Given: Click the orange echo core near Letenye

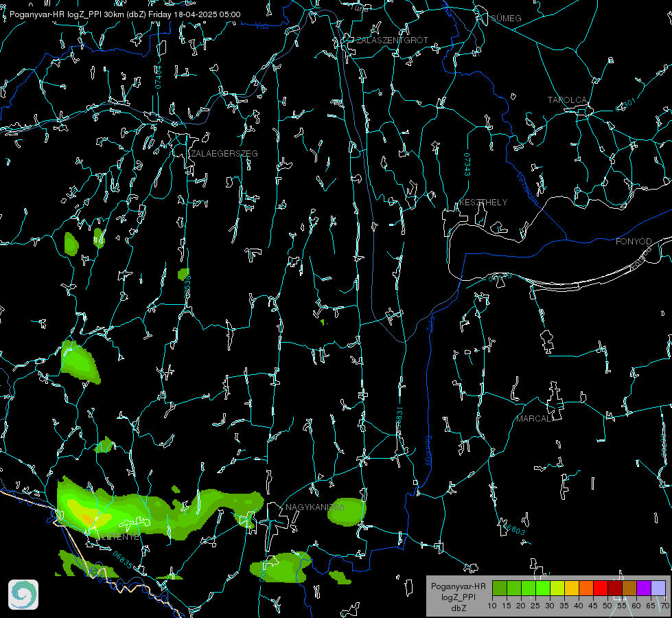Looking at the screenshot, I should 89,519.
